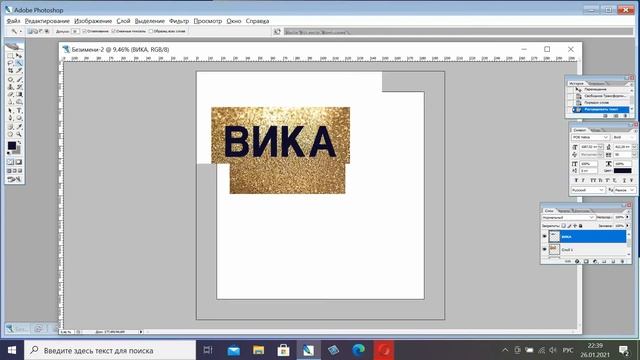Click the text color swatch in Character panel

622,171
